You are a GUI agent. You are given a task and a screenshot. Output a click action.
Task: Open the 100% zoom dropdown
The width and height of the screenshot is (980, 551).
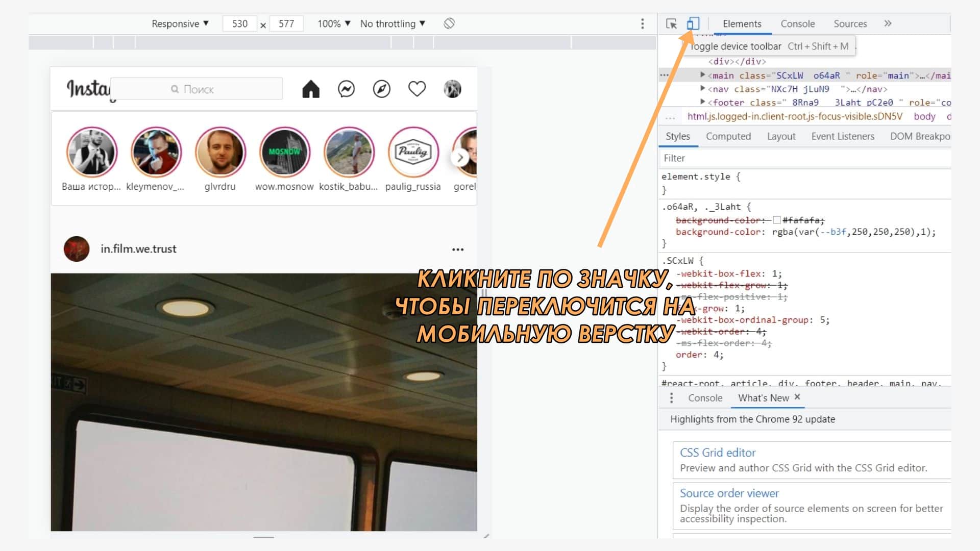[334, 23]
